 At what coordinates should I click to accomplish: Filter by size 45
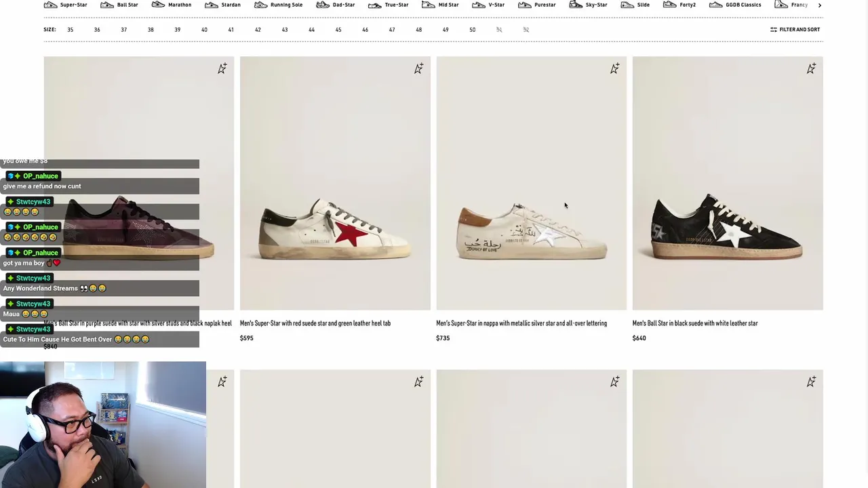coord(338,30)
